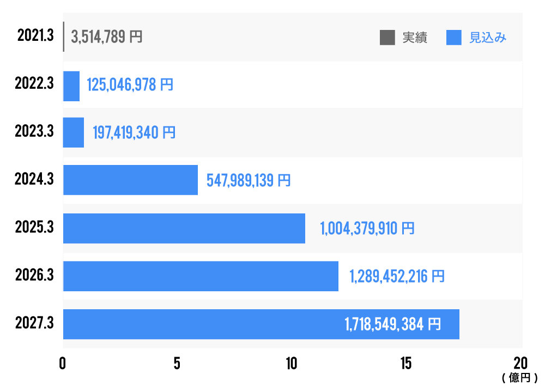This screenshot has height=392, width=545.
Task: Click the gray 実績 legend swatch
Action: coord(387,38)
